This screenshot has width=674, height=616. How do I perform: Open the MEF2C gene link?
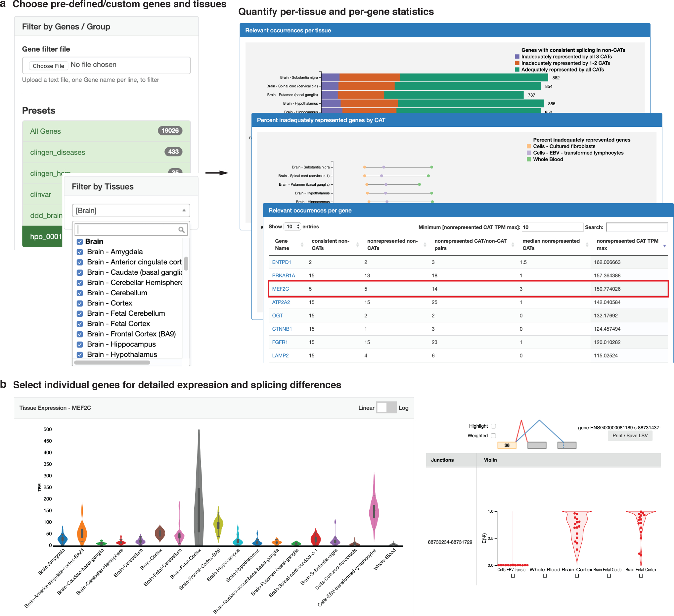(281, 289)
